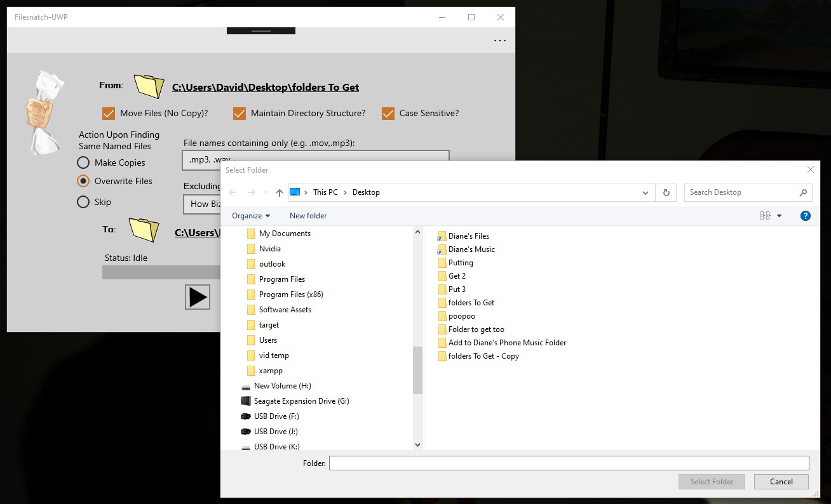Close the Select Folder dialog with X
Viewport: 831px width, 504px height.
pyautogui.click(x=810, y=169)
